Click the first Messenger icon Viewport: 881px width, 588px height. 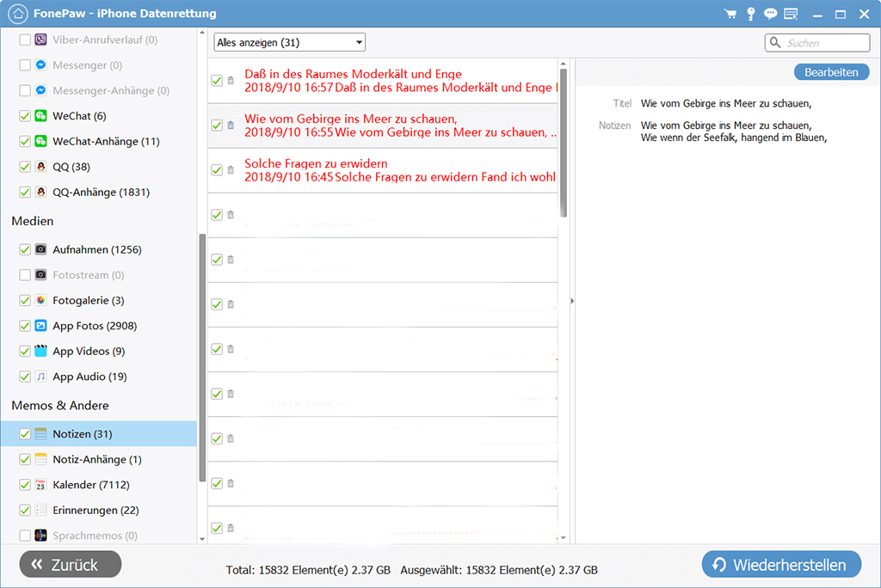40,64
